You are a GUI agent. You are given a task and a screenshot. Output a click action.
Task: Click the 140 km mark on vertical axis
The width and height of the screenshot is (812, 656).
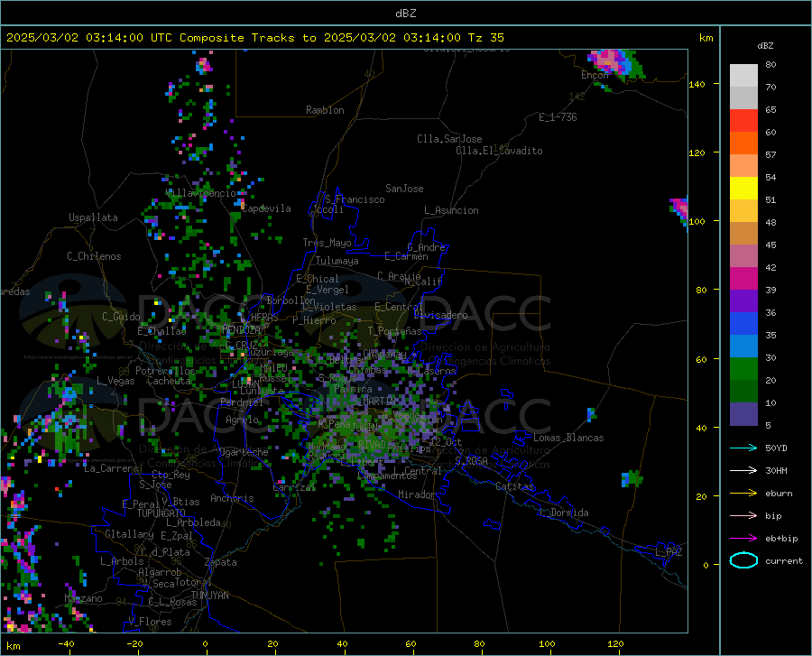tap(697, 84)
